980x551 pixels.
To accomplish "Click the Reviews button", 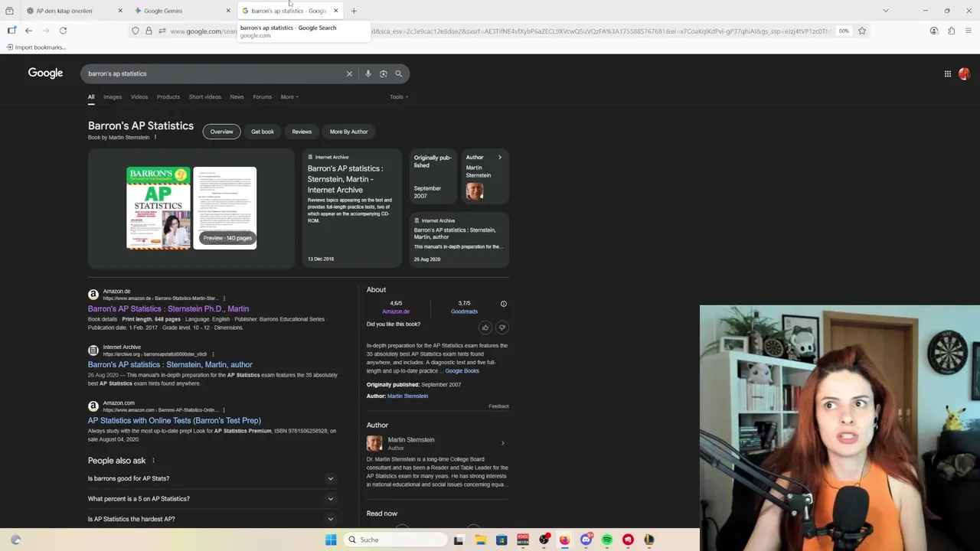I will coord(302,132).
